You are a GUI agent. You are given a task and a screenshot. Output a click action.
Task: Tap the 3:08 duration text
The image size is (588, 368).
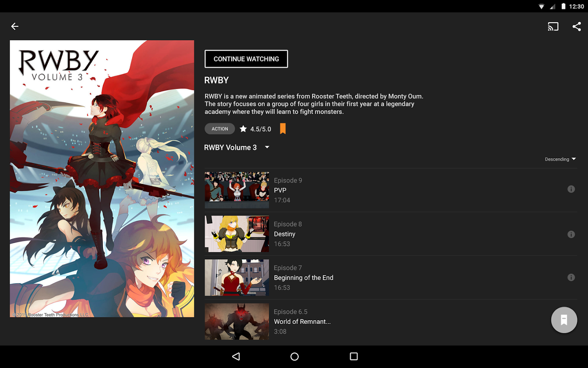click(280, 331)
